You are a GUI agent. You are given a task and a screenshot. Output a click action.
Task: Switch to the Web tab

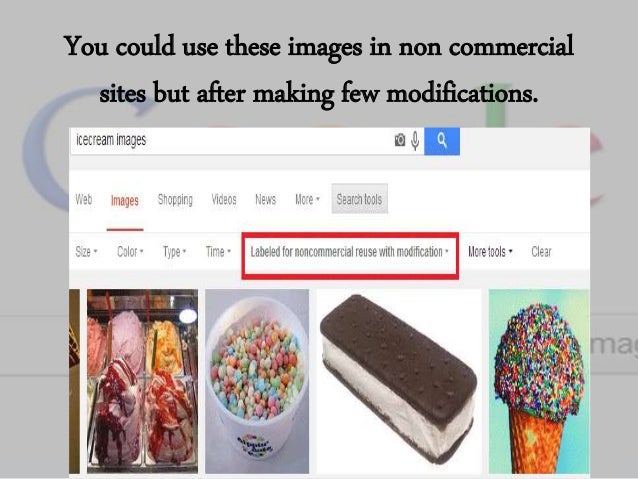pos(84,199)
